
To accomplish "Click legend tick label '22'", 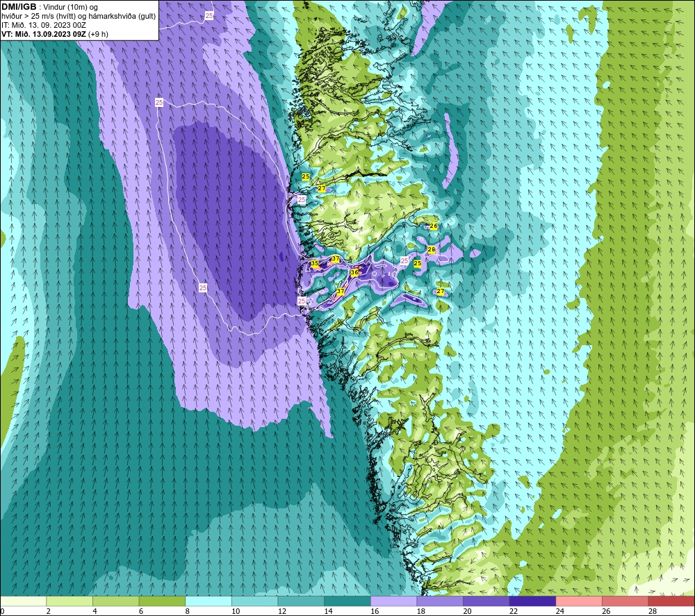I will tap(514, 611).
